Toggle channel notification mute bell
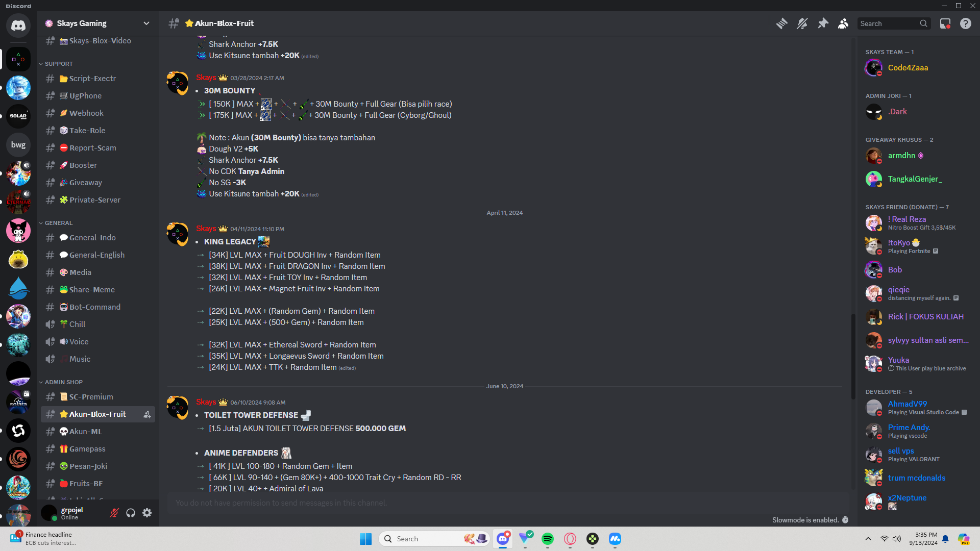Image resolution: width=980 pixels, height=551 pixels. [802, 23]
